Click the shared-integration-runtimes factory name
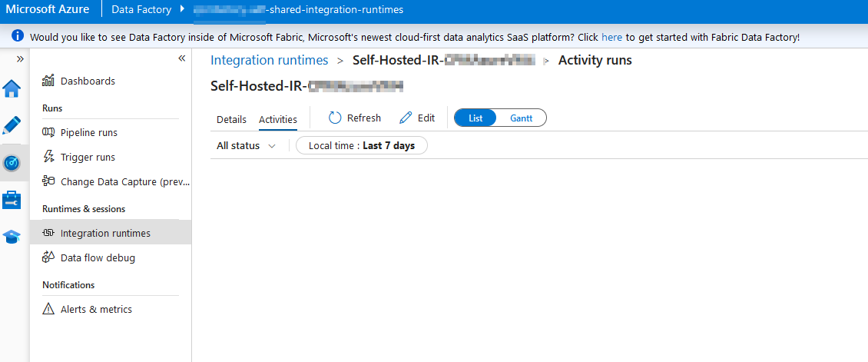This screenshot has width=868, height=362. [x=298, y=9]
